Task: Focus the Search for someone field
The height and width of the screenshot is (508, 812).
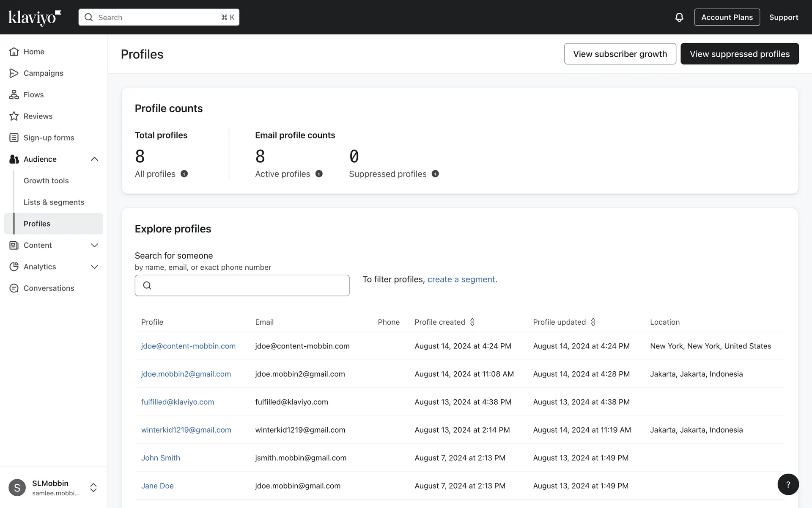Action: click(242, 285)
